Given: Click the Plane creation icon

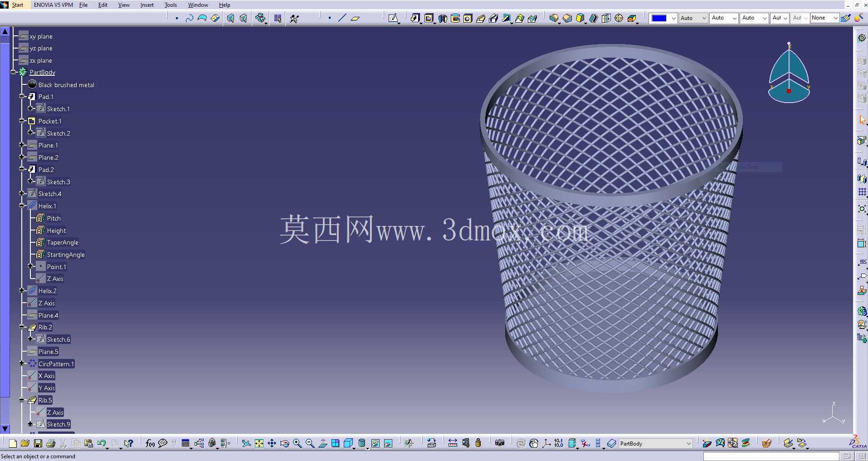Looking at the screenshot, I should tap(355, 18).
